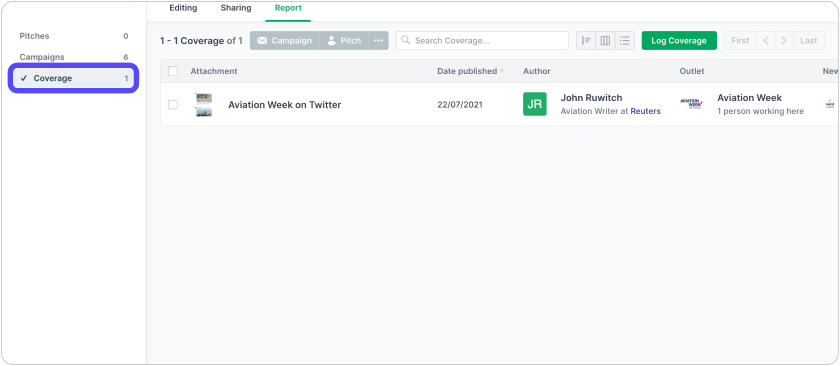Image resolution: width=840 pixels, height=366 pixels.
Task: Click '1 person working here' text
Action: (761, 111)
